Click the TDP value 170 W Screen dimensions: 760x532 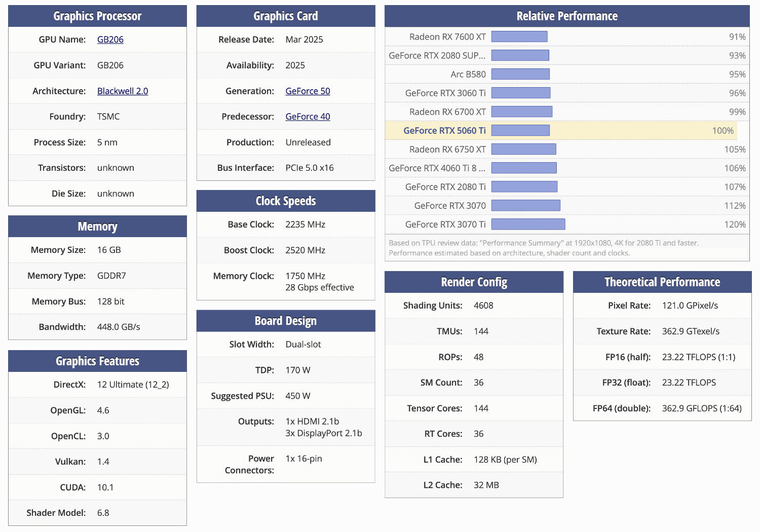pyautogui.click(x=298, y=370)
